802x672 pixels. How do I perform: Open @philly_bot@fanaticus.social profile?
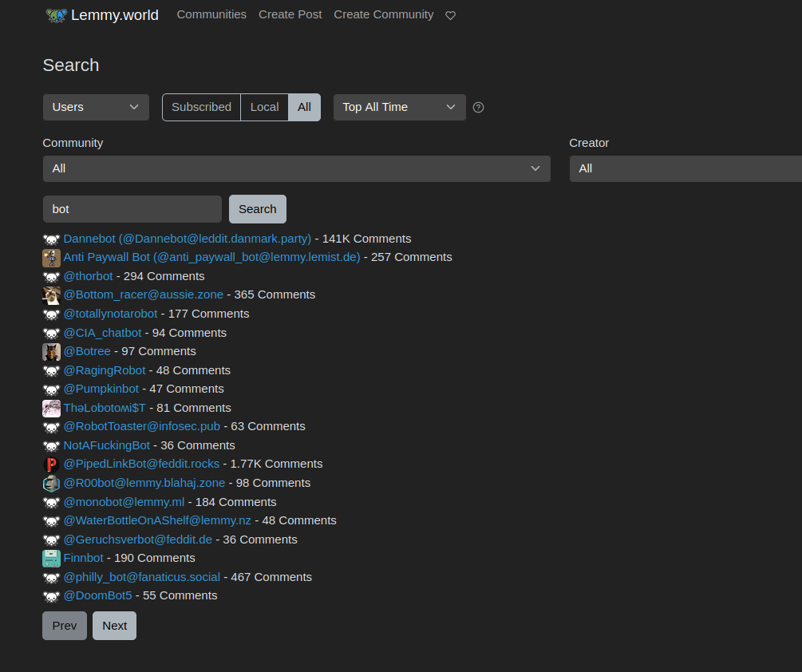(142, 577)
